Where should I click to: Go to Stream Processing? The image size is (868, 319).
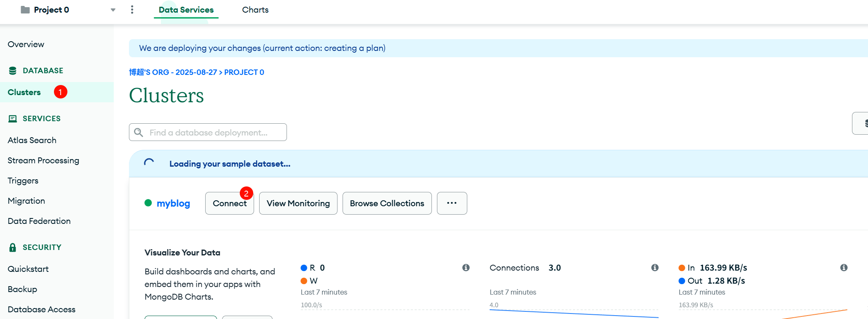click(43, 160)
